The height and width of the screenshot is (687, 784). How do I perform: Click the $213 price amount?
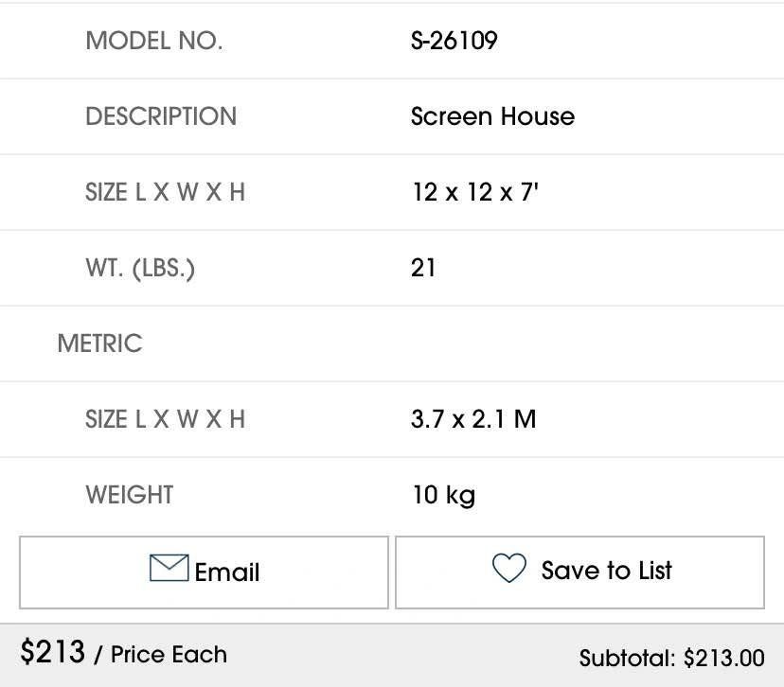pos(53,652)
